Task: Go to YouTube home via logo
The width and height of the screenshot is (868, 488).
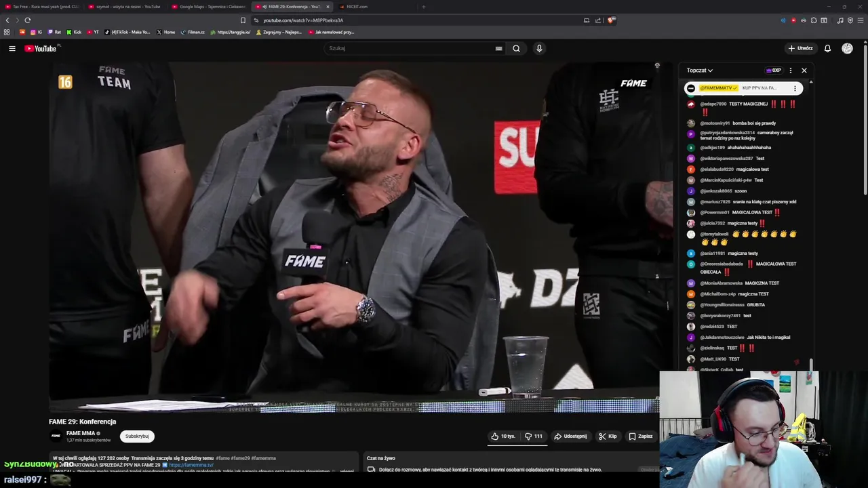Action: [42, 48]
